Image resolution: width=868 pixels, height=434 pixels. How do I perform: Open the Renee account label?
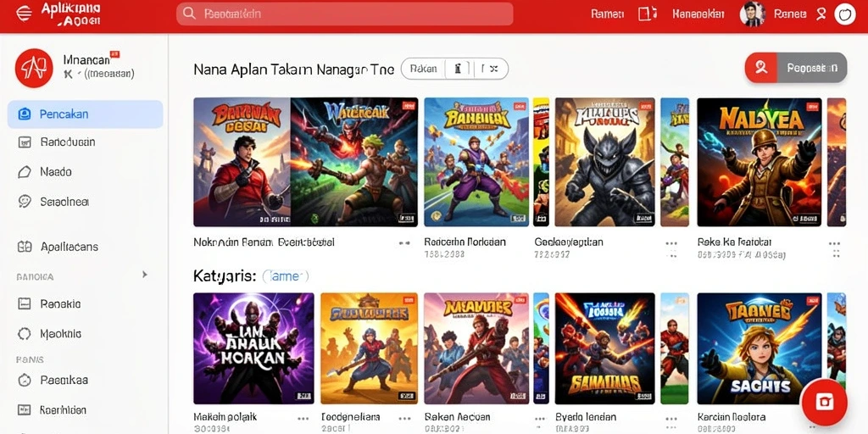(x=790, y=14)
